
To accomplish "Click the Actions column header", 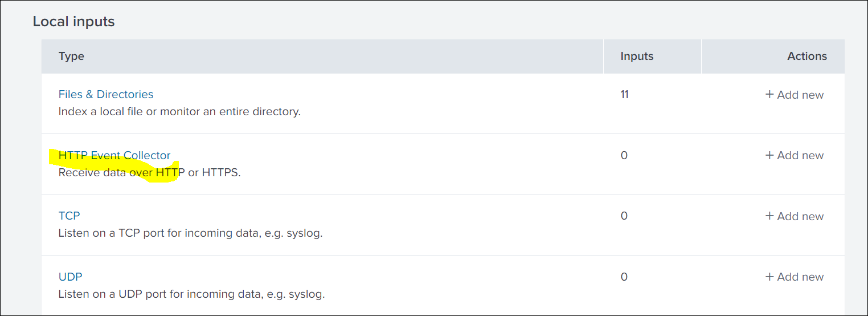I will coord(807,56).
